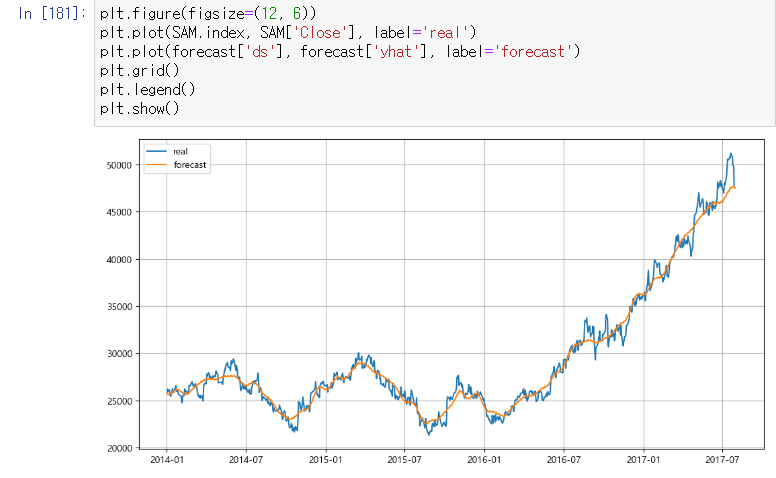Click the 2014-01 x-axis label
This screenshot has width=776, height=478.
pyautogui.click(x=167, y=460)
